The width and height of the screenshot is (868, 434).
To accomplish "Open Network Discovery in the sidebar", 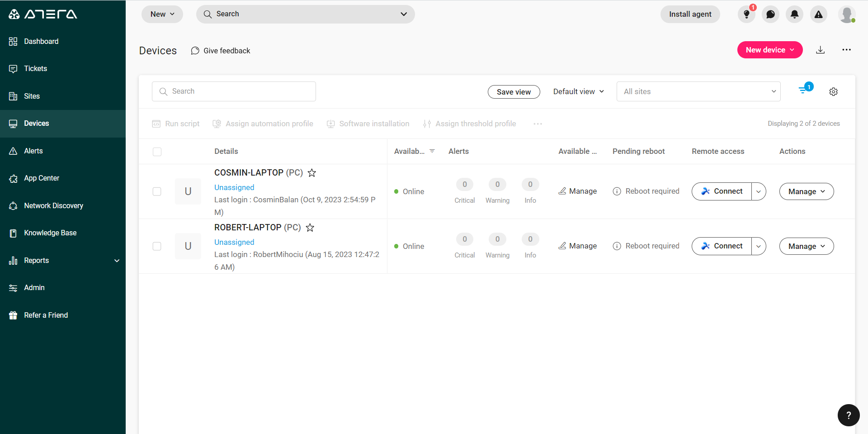I will pyautogui.click(x=53, y=205).
